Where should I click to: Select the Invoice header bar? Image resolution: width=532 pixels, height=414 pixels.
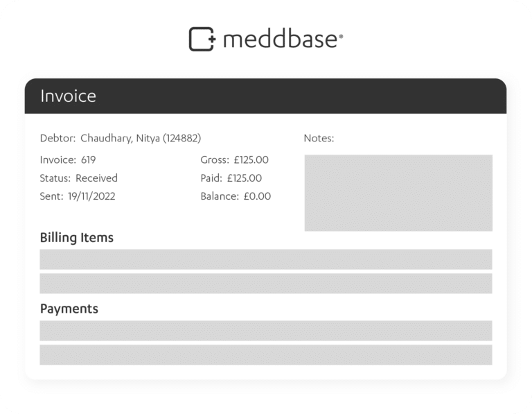266,96
